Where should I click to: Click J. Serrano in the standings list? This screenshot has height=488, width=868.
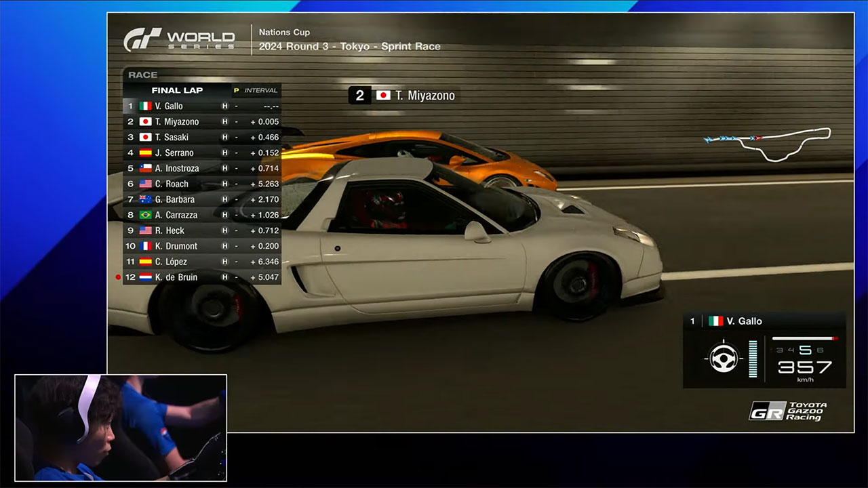tap(174, 153)
